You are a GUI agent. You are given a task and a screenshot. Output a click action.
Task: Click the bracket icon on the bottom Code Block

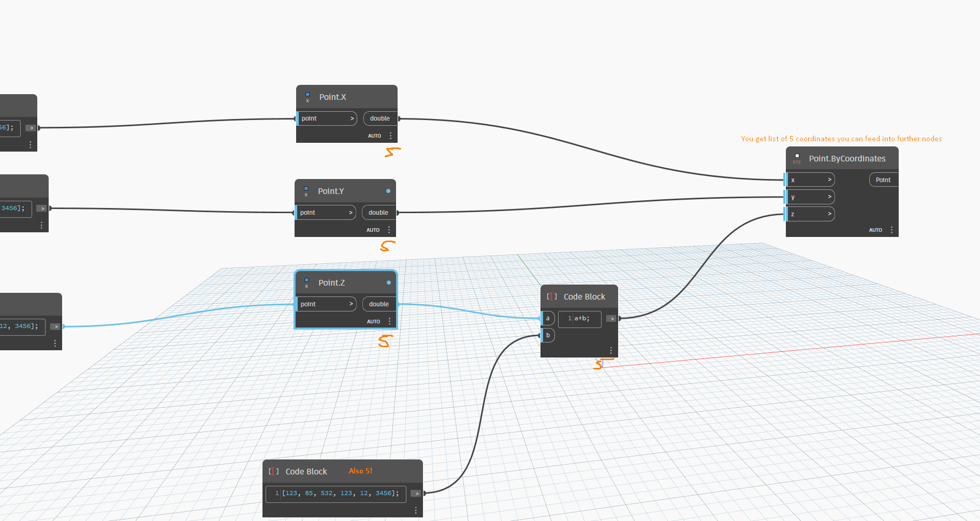(x=274, y=471)
